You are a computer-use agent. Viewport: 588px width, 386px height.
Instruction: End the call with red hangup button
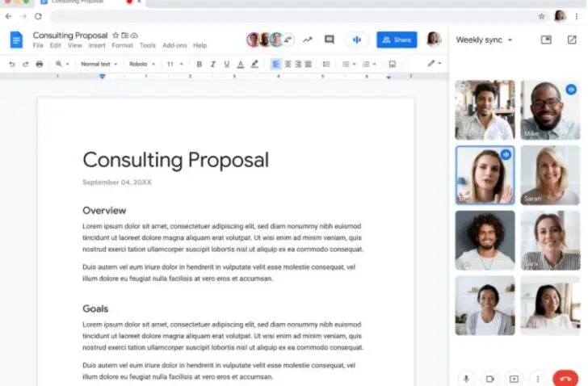tap(565, 379)
